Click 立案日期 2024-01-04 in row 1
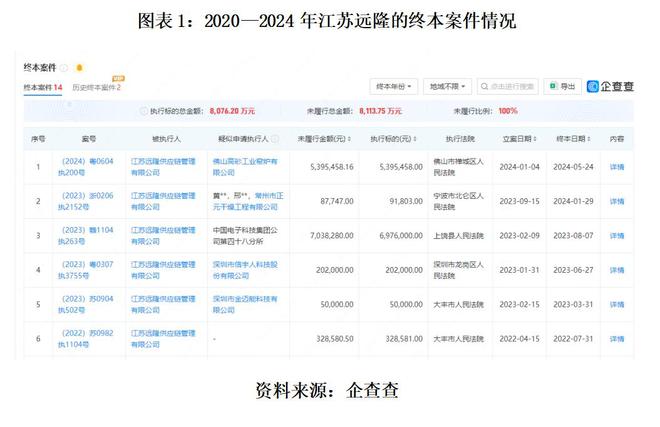660x427 pixels. coord(519,167)
